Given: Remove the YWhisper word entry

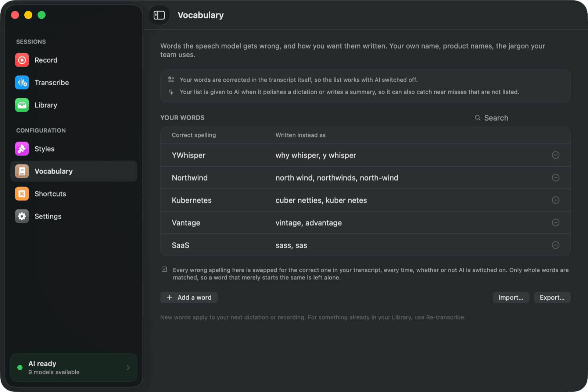Looking at the screenshot, I should 556,155.
